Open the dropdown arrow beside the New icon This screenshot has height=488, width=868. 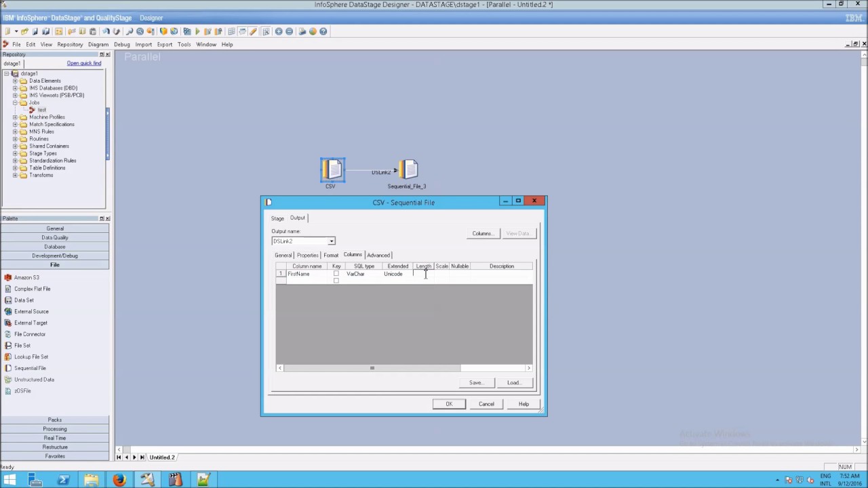[x=16, y=31]
